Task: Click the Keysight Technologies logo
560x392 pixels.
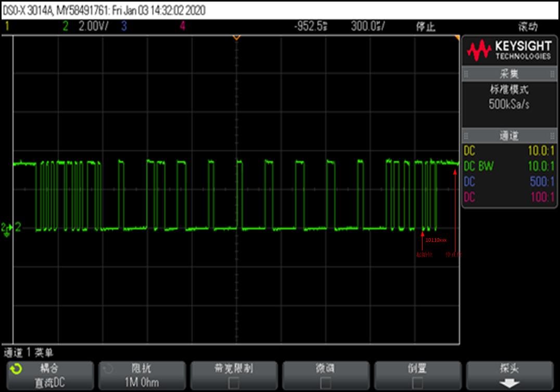Action: tap(509, 50)
